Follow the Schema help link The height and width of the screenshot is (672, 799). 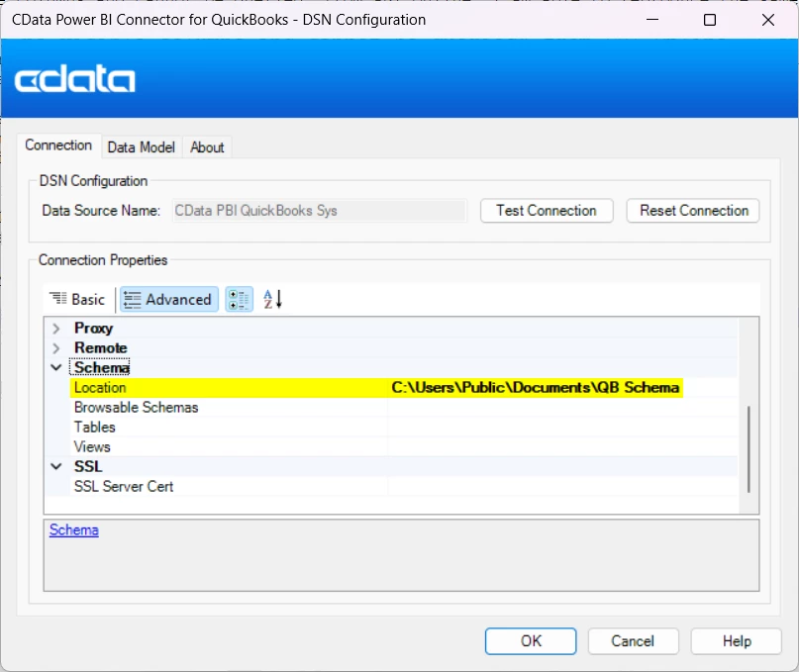click(74, 529)
